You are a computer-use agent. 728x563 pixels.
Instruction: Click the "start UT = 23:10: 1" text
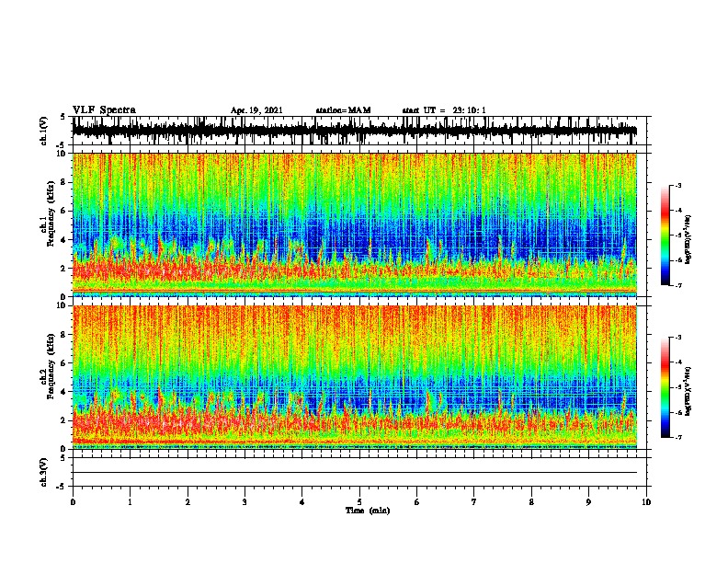[444, 110]
